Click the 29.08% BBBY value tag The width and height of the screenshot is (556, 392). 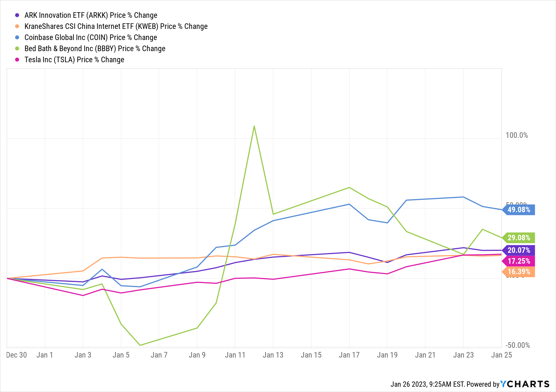pos(518,238)
